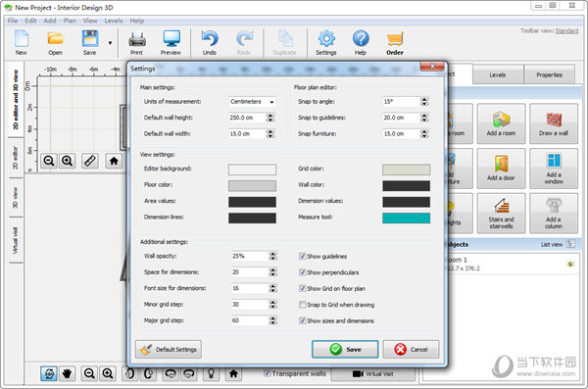Switch objects to List view

(558, 245)
